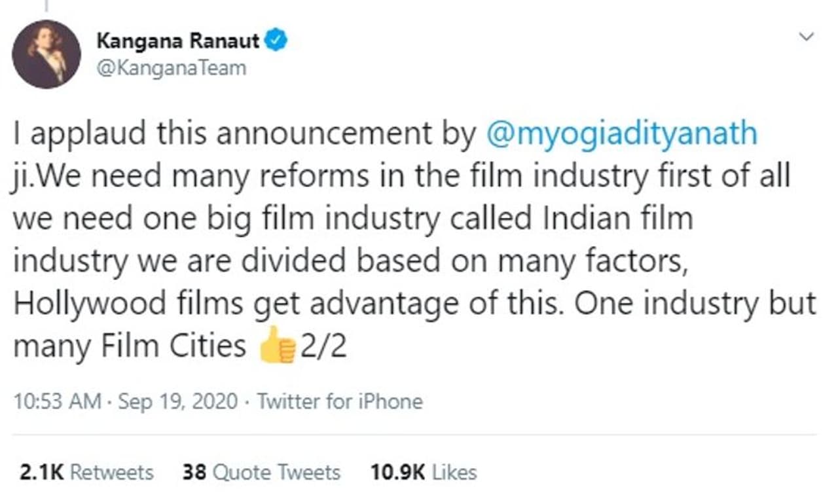
Task: Open the Twitter for iPhone source link
Action: tap(340, 401)
